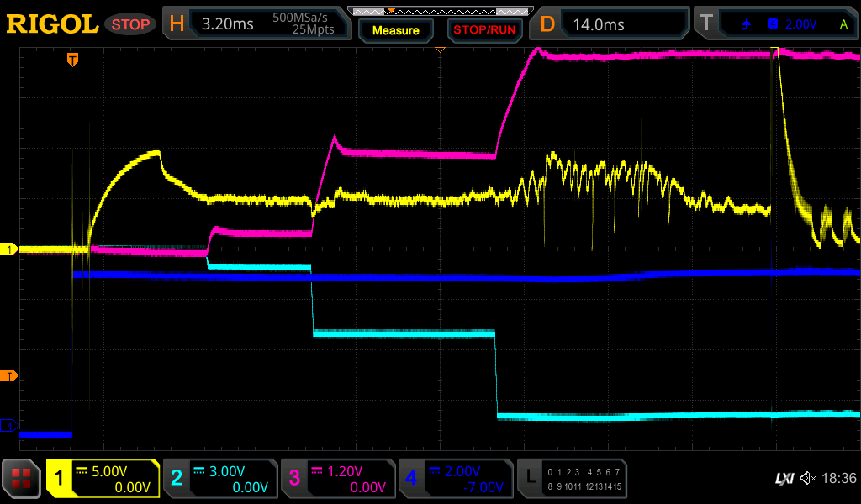Click the yellow channel 1 ground marker
Screen dimensions: 861x504
[x=10, y=249]
